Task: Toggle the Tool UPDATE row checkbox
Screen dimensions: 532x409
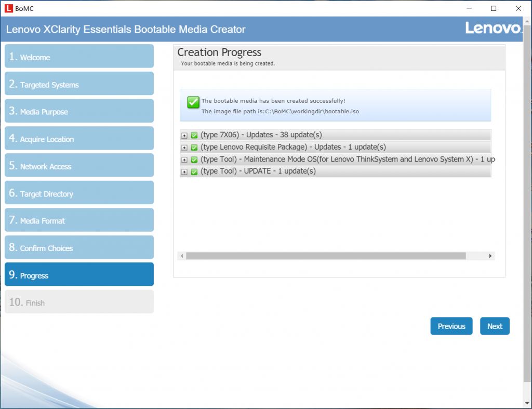Action: tap(194, 171)
